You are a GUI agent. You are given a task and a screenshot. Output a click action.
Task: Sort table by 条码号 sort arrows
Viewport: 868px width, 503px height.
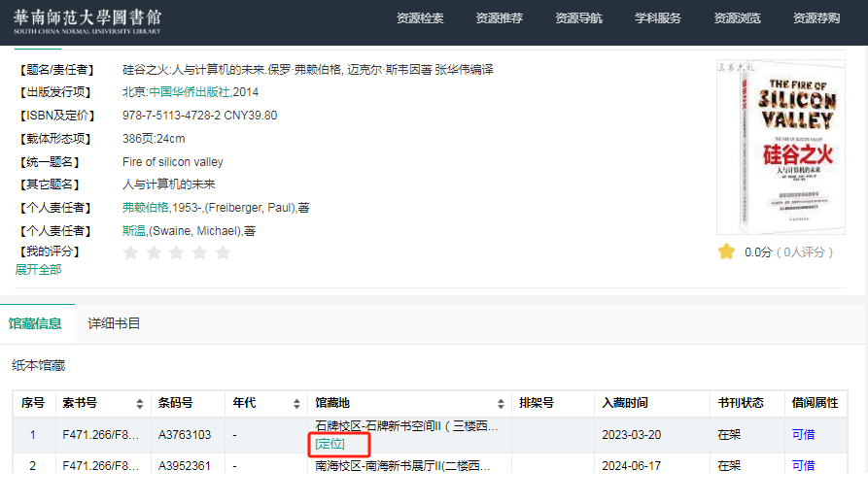(212, 404)
